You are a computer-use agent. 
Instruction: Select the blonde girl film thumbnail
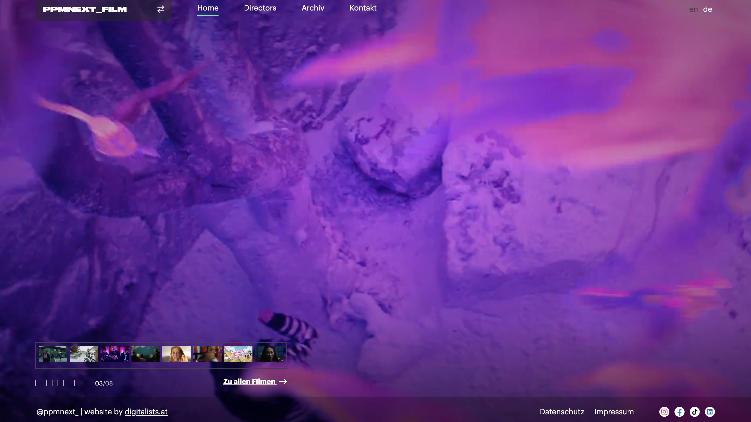176,354
